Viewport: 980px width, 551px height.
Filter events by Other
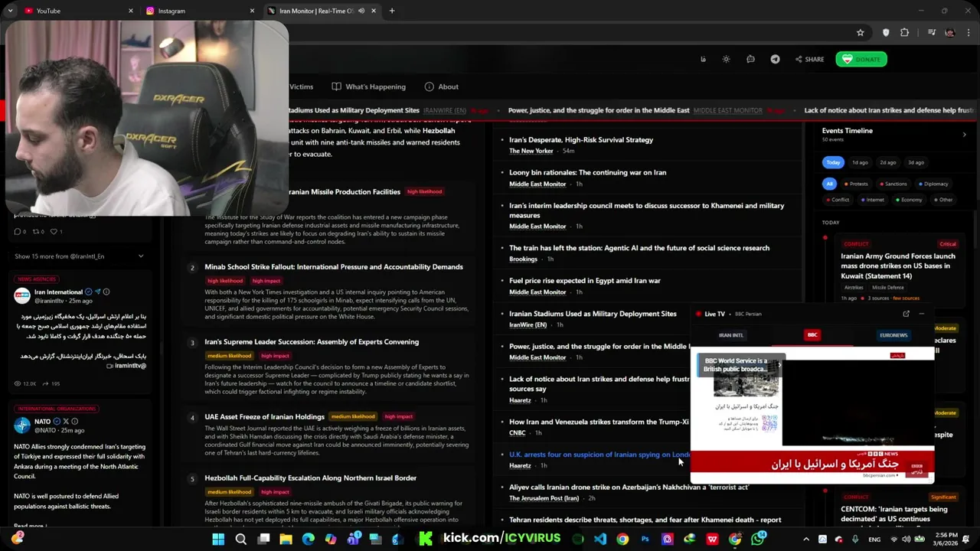[x=942, y=200]
